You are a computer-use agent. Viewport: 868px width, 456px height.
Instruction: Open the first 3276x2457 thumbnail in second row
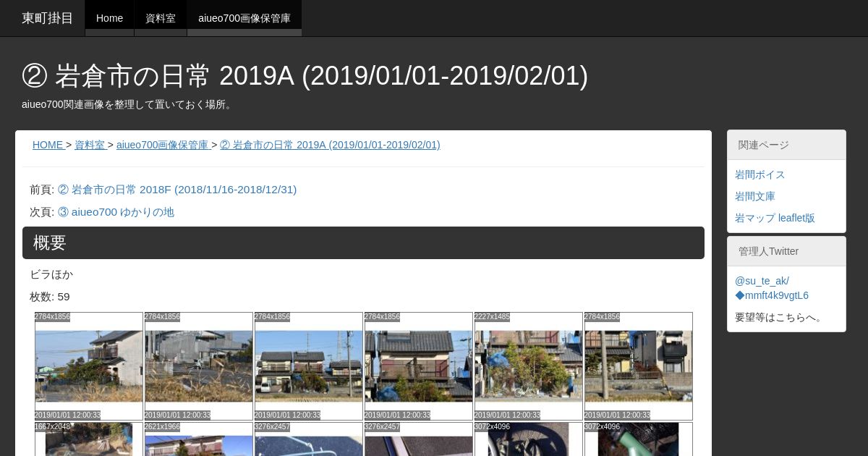[309, 439]
